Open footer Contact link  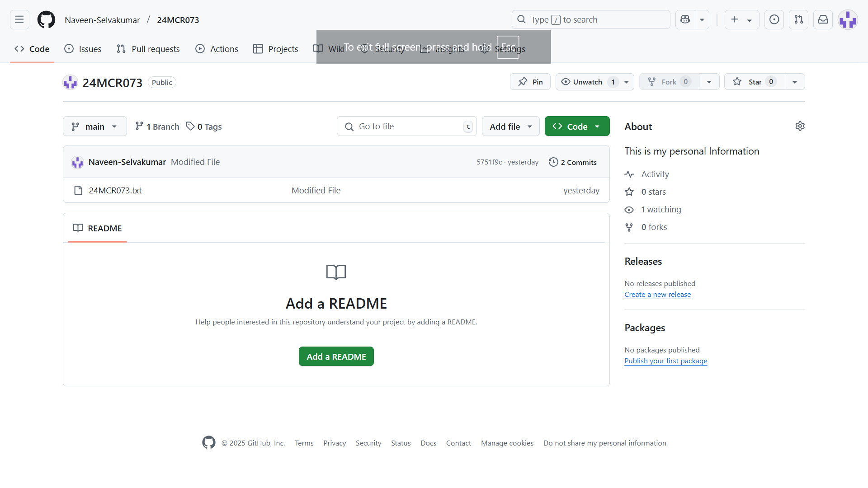[x=458, y=443]
